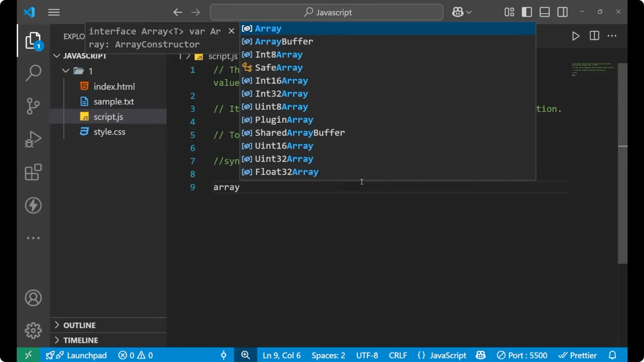Viewport: 644px width, 362px height.
Task: Open Manage settings gear icon
Action: (33, 330)
